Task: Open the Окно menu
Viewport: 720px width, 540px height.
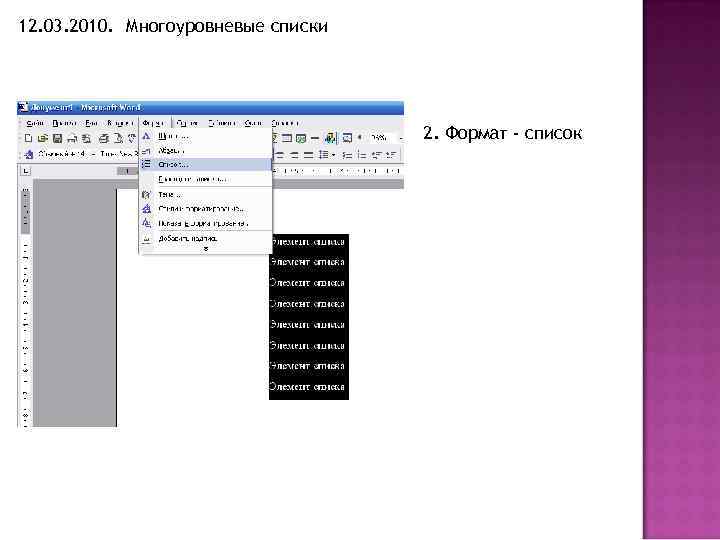Action: coord(253,123)
